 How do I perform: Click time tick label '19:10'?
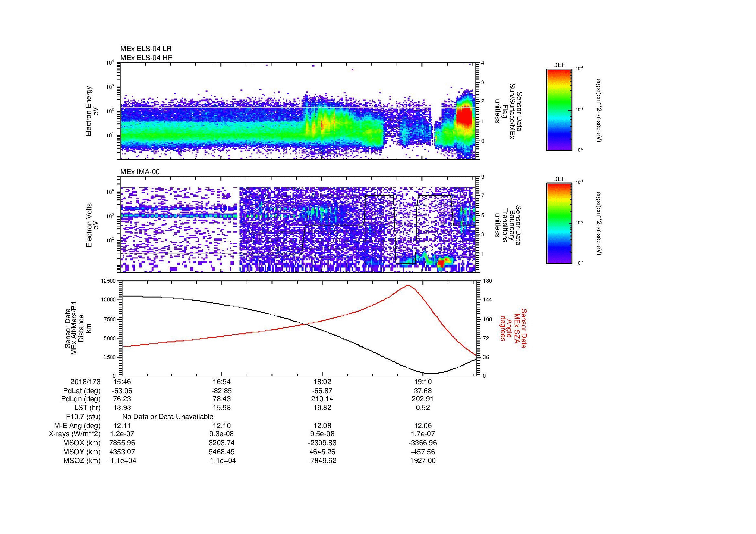(423, 382)
